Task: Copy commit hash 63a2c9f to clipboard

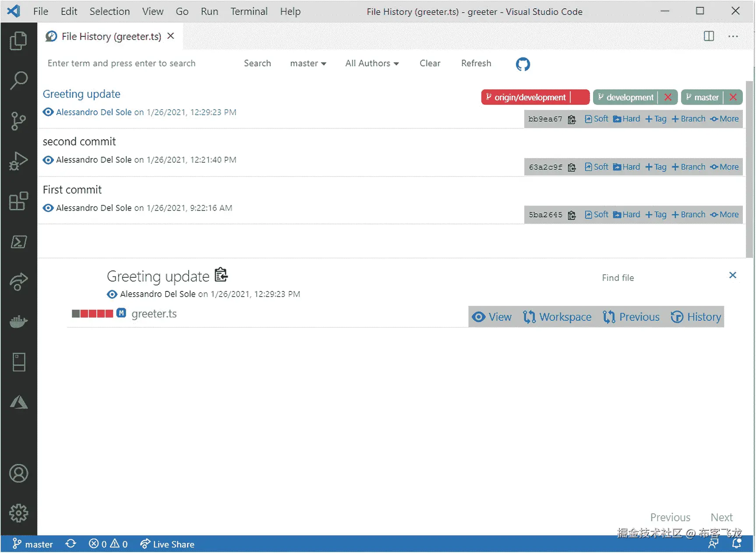Action: click(x=572, y=167)
